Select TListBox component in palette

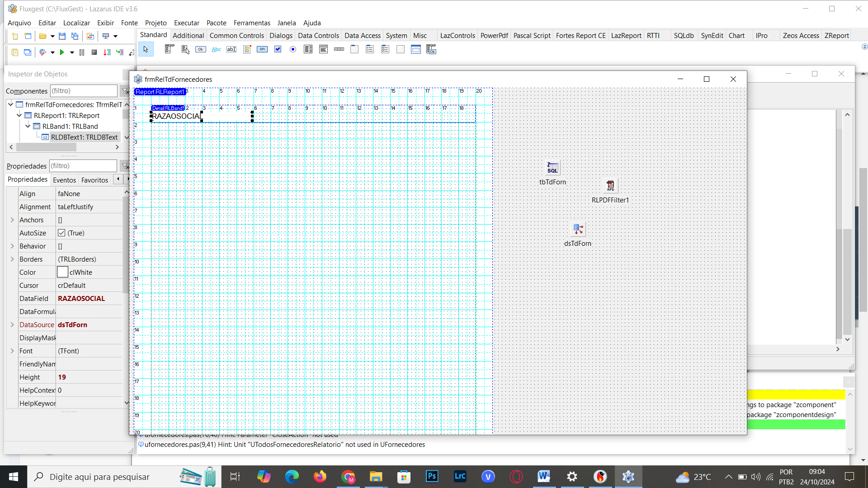tap(308, 49)
